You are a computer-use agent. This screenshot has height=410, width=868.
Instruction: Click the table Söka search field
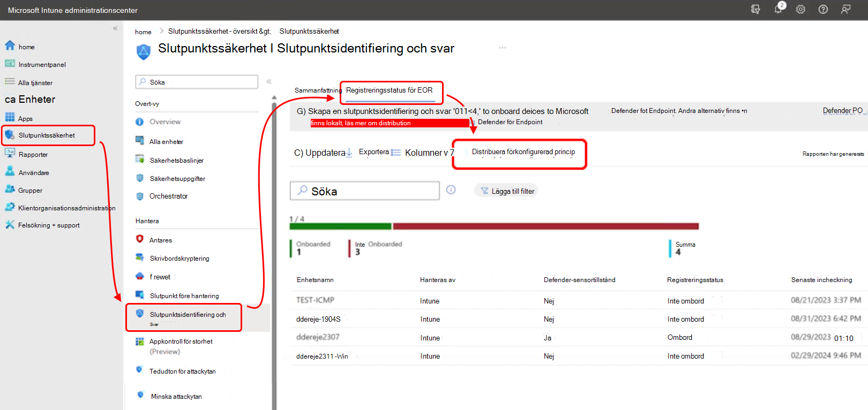365,191
